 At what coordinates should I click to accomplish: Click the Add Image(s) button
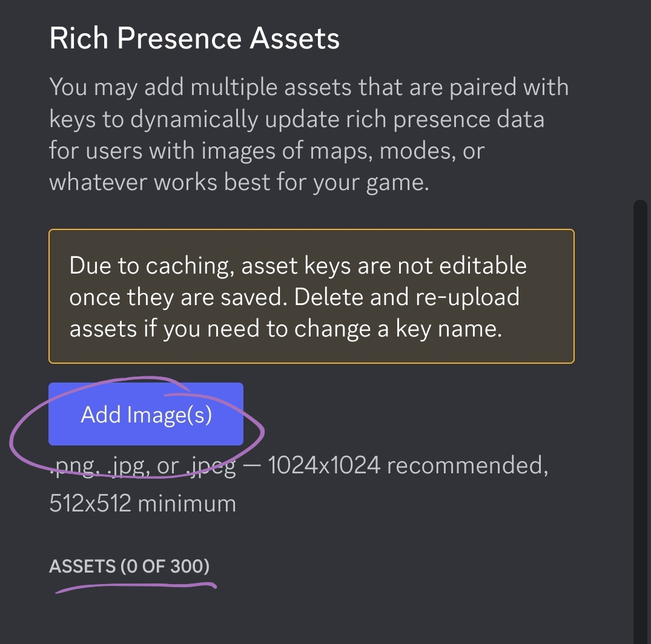click(146, 415)
